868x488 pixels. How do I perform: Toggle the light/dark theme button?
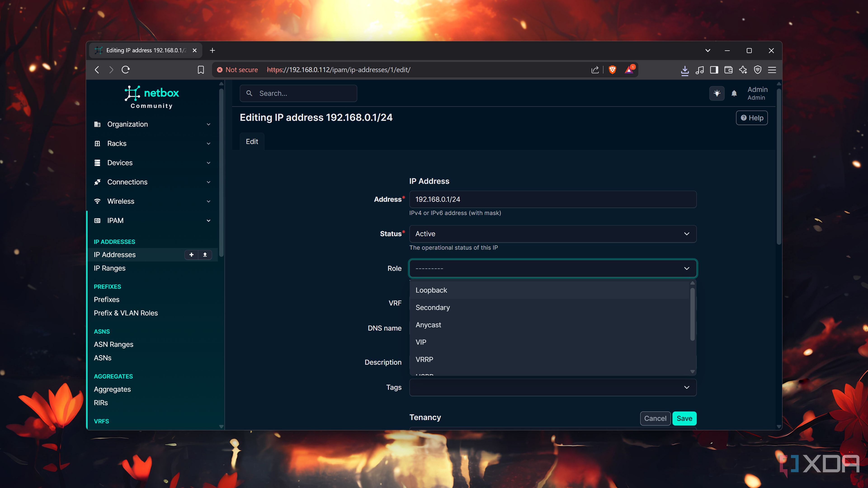[x=717, y=93]
